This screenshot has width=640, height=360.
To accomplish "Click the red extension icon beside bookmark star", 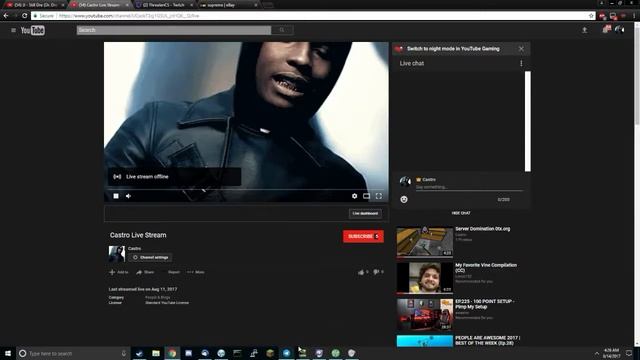I will click(602, 16).
